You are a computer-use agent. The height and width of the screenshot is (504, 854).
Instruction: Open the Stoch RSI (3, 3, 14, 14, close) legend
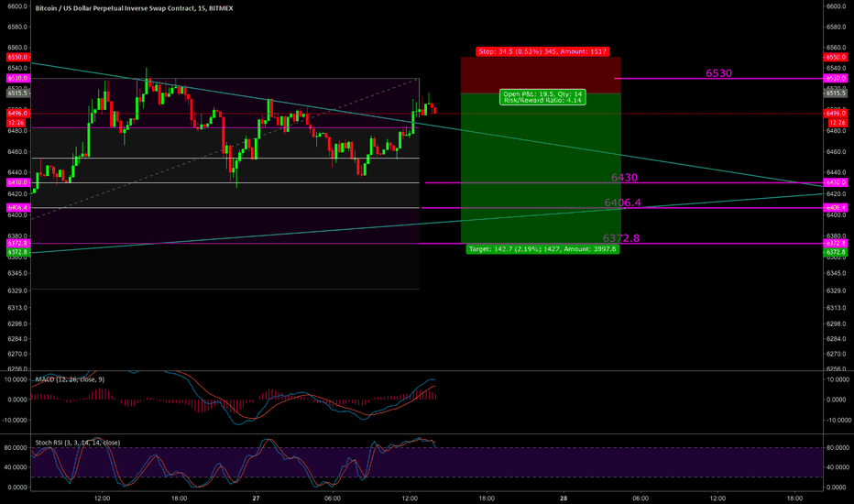coord(78,443)
